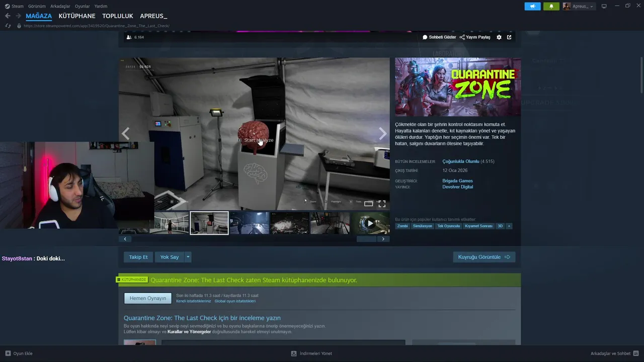
Task: Open the Devolver Digital publisher link
Action: click(x=457, y=187)
